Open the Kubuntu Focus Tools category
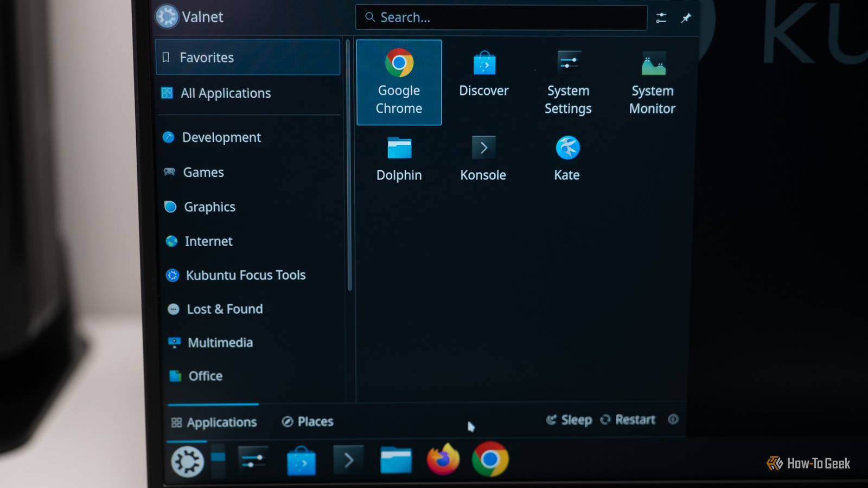The height and width of the screenshot is (488, 868). [x=245, y=275]
